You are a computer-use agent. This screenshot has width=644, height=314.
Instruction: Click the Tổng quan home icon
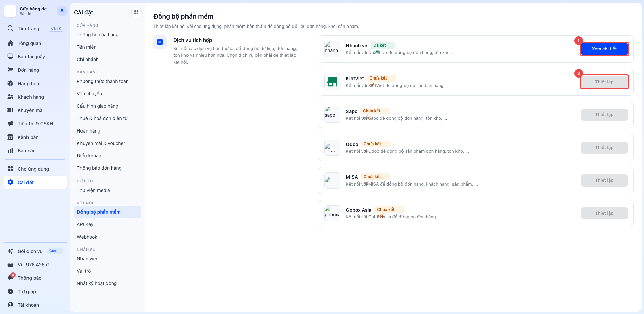tap(10, 43)
